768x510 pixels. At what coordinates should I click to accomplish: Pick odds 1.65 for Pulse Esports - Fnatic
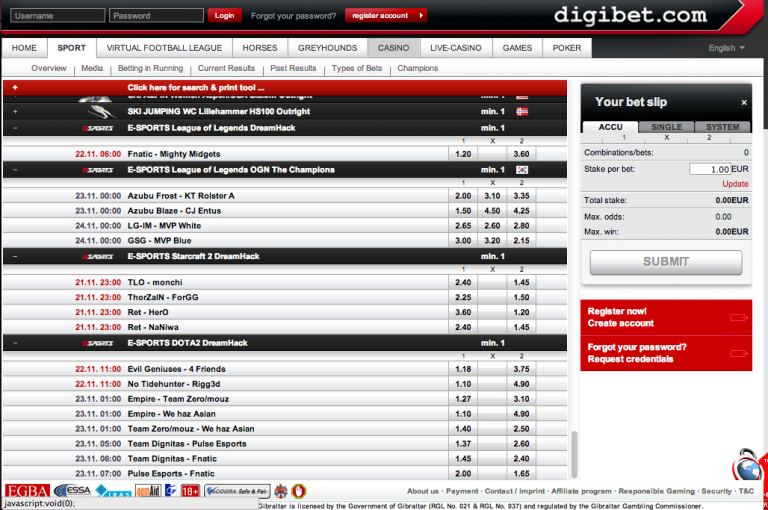521,474
